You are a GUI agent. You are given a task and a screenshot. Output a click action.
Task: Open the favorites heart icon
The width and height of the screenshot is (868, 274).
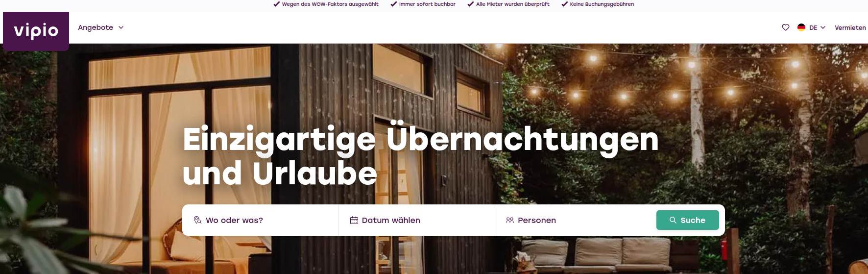pyautogui.click(x=786, y=27)
